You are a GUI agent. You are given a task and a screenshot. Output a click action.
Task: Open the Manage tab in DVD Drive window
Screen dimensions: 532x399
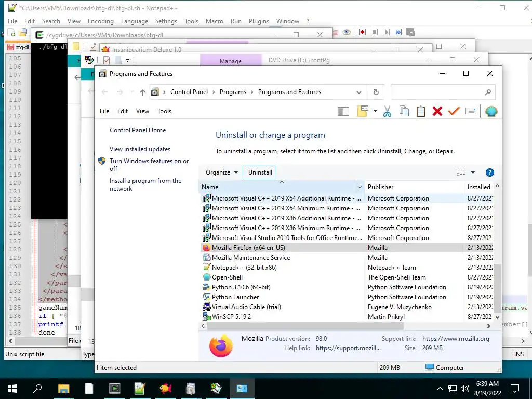[230, 61]
